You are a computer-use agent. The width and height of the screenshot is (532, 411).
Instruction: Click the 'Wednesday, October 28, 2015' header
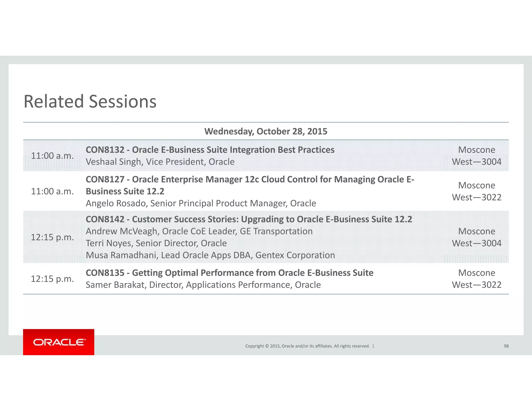pos(266,131)
